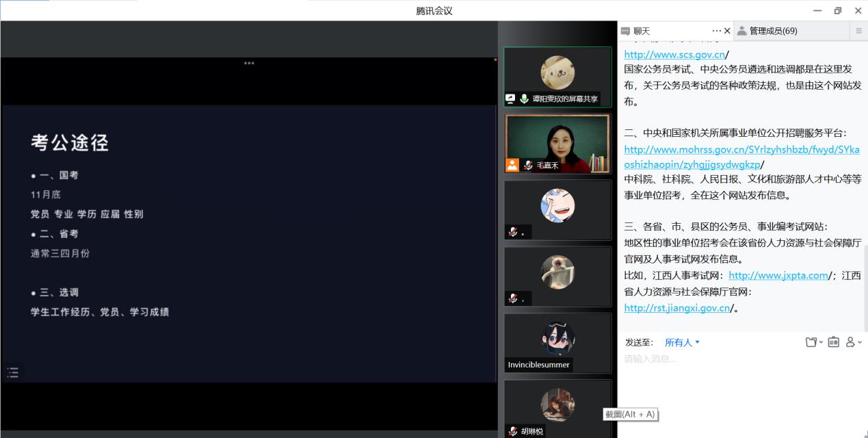Expand the three-dot handle above shared screen

(x=249, y=63)
